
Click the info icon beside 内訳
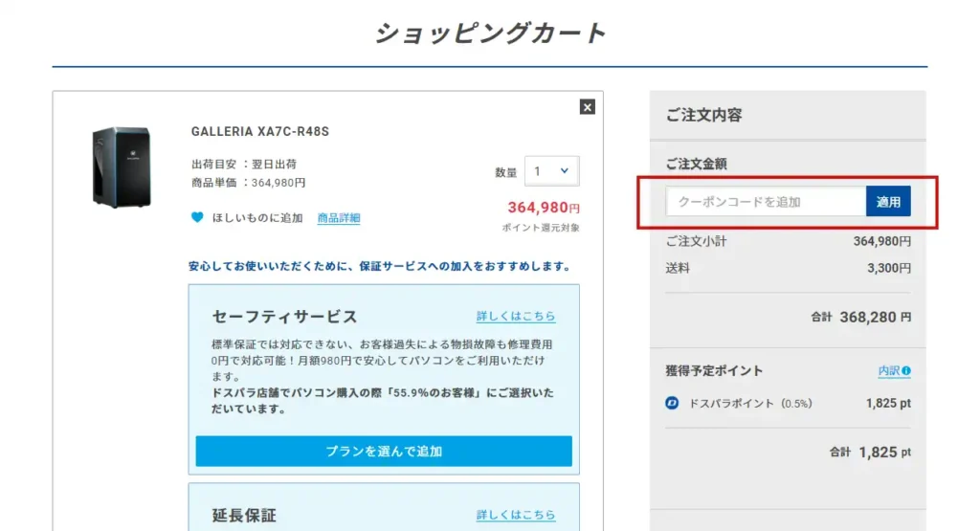(905, 371)
